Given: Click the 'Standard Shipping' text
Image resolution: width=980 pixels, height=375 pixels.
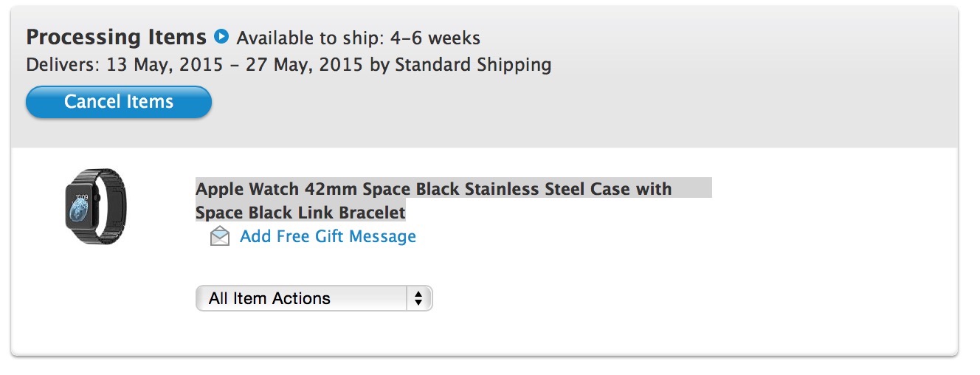Looking at the screenshot, I should pos(473,65).
